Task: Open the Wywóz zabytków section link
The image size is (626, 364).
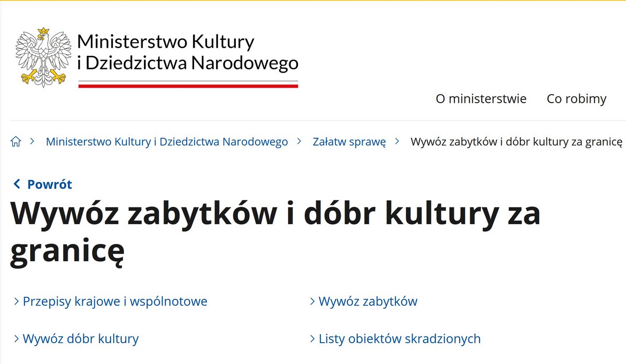Action: click(x=368, y=301)
